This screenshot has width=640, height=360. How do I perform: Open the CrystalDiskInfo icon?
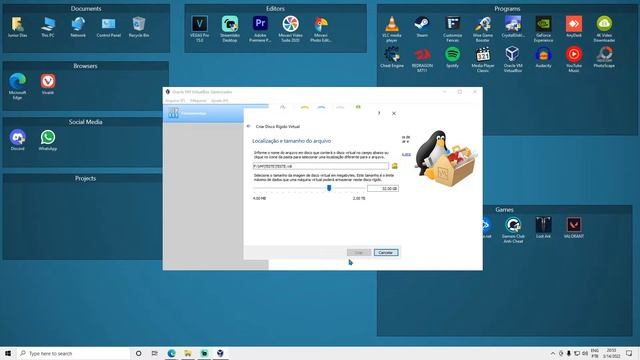tap(513, 27)
